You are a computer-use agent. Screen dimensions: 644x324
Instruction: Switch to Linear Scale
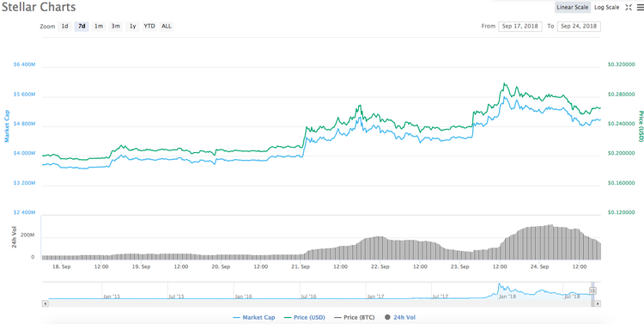573,8
